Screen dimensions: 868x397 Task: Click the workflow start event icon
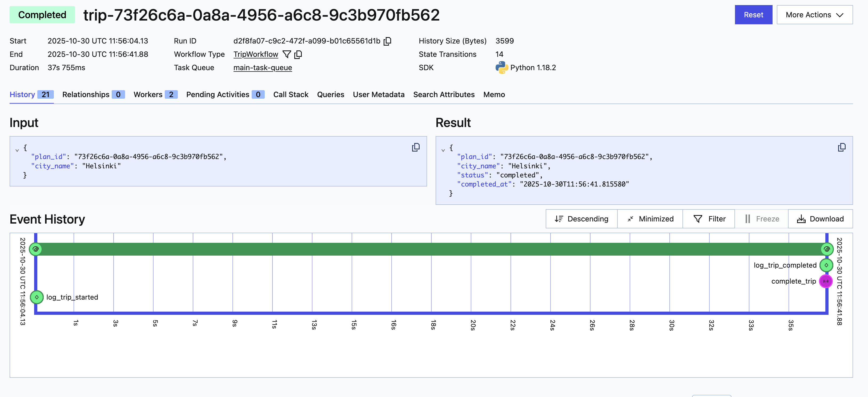point(36,249)
